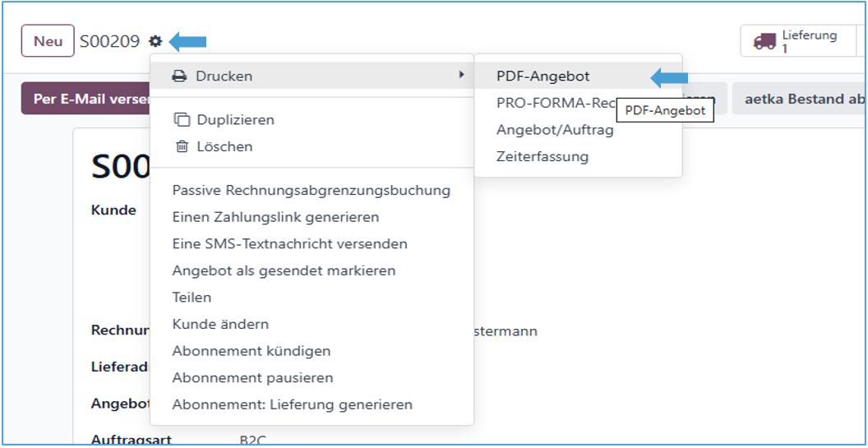This screenshot has height=448, width=868.
Task: Select Einen Zahlungslink generieren
Action: [275, 217]
